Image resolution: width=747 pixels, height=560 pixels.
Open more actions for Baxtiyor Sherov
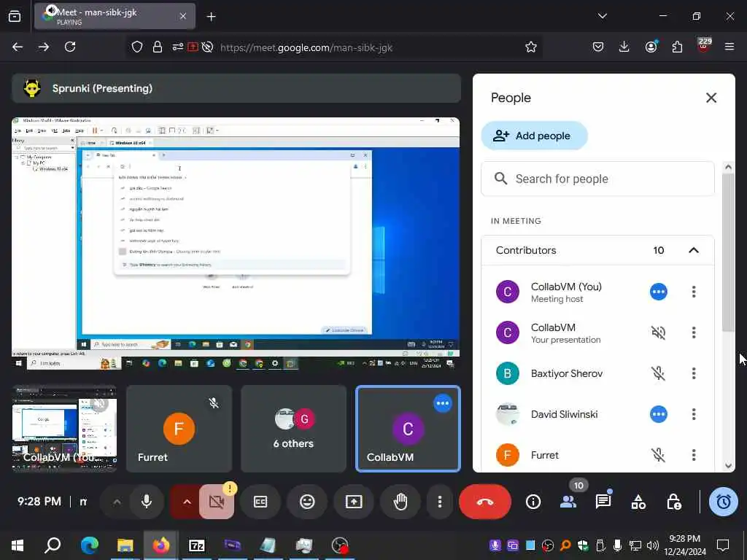coord(694,373)
